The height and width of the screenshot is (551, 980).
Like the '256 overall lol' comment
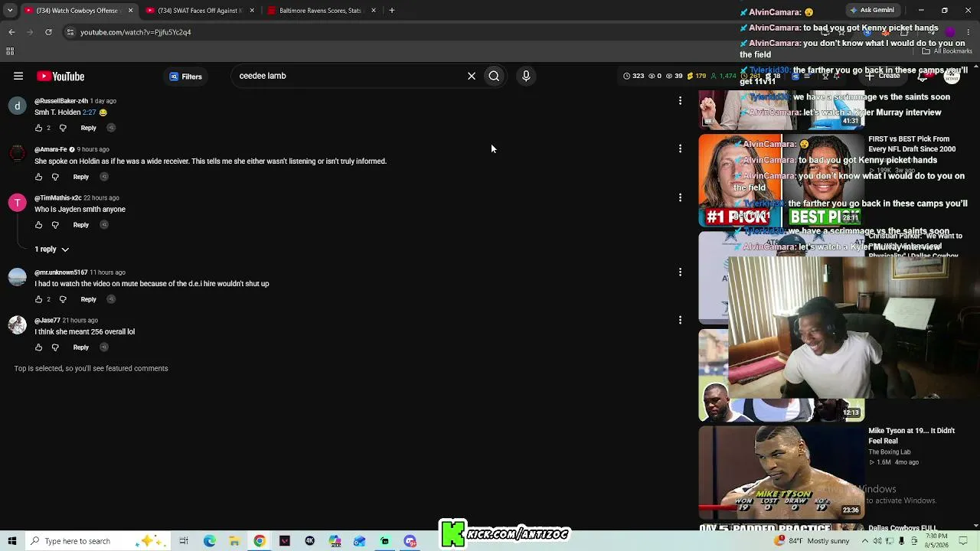click(x=38, y=347)
